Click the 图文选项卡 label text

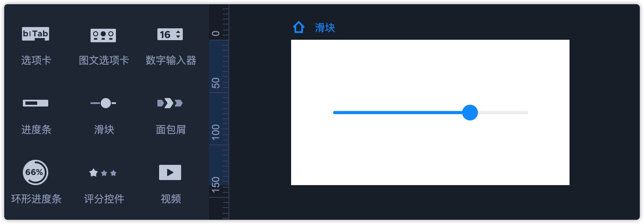(x=104, y=60)
